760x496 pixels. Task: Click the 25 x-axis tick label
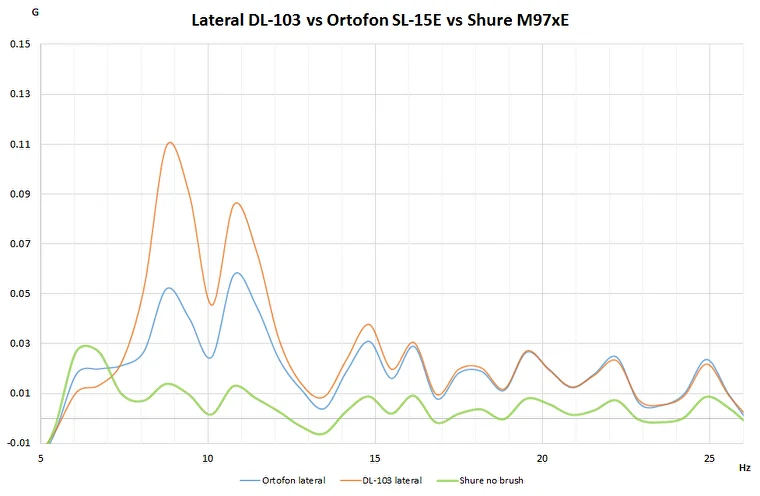710,458
